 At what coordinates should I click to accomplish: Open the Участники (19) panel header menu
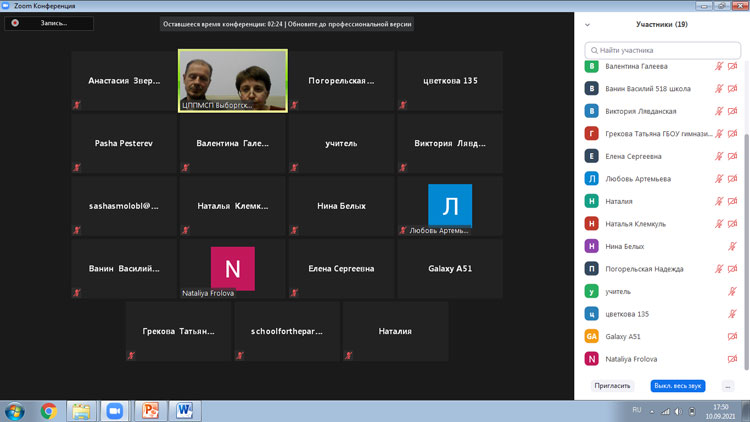662,24
